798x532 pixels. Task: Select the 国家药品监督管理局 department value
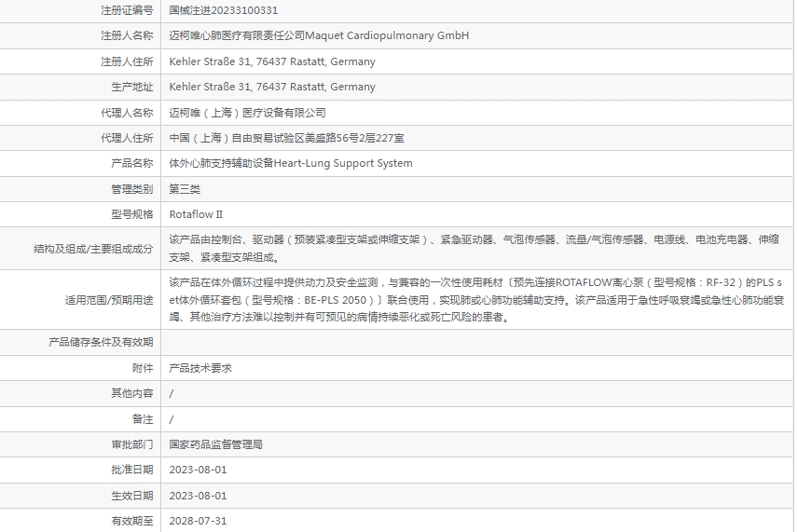[215, 444]
